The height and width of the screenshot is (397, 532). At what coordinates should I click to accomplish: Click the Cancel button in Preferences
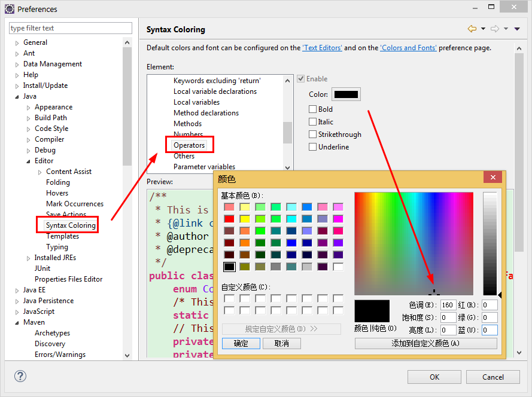493,377
